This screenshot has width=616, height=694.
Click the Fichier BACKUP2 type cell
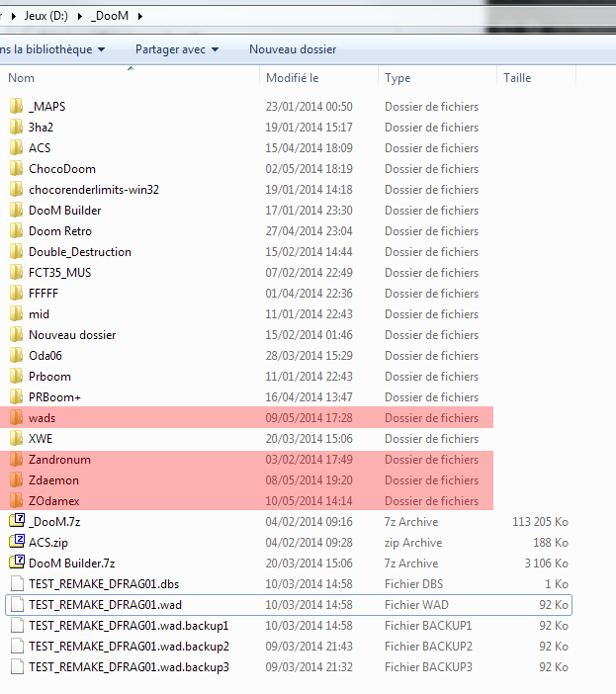tap(428, 647)
